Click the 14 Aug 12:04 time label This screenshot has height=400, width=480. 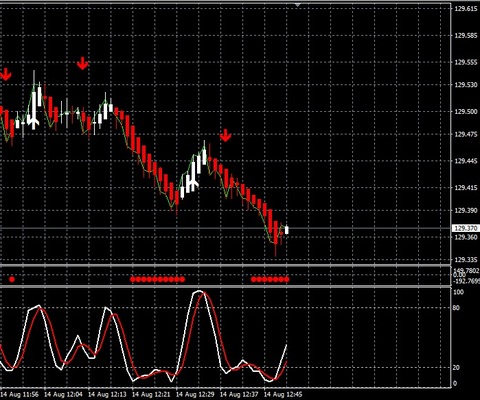point(63,395)
